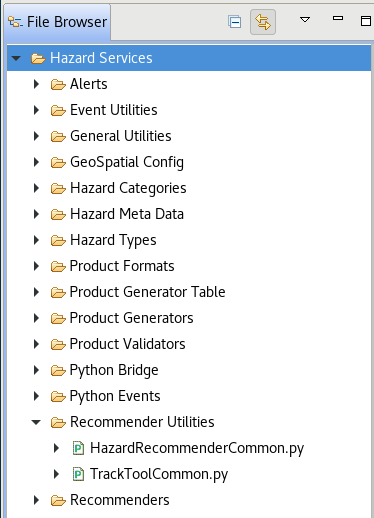Collapse the Hazard Services root node

pyautogui.click(x=16, y=58)
